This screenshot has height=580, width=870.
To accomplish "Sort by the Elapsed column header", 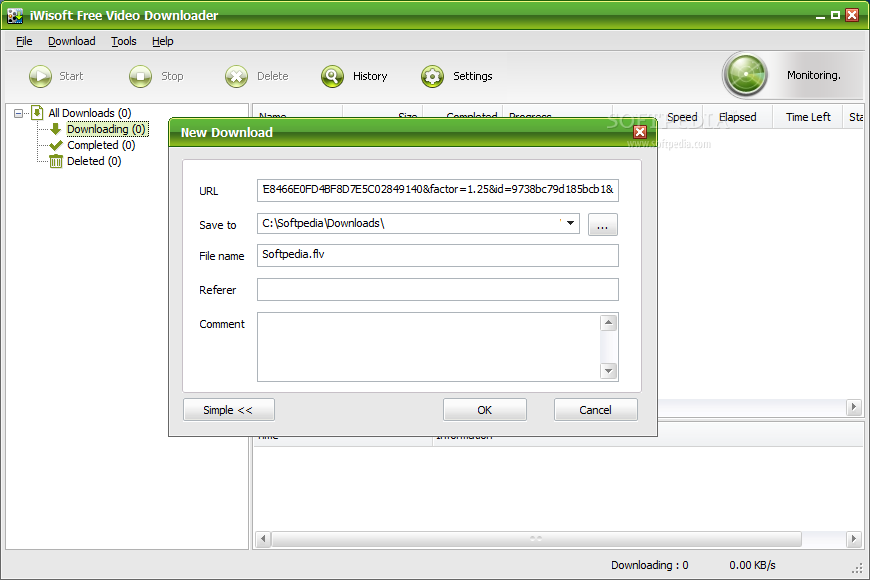I will [x=737, y=117].
